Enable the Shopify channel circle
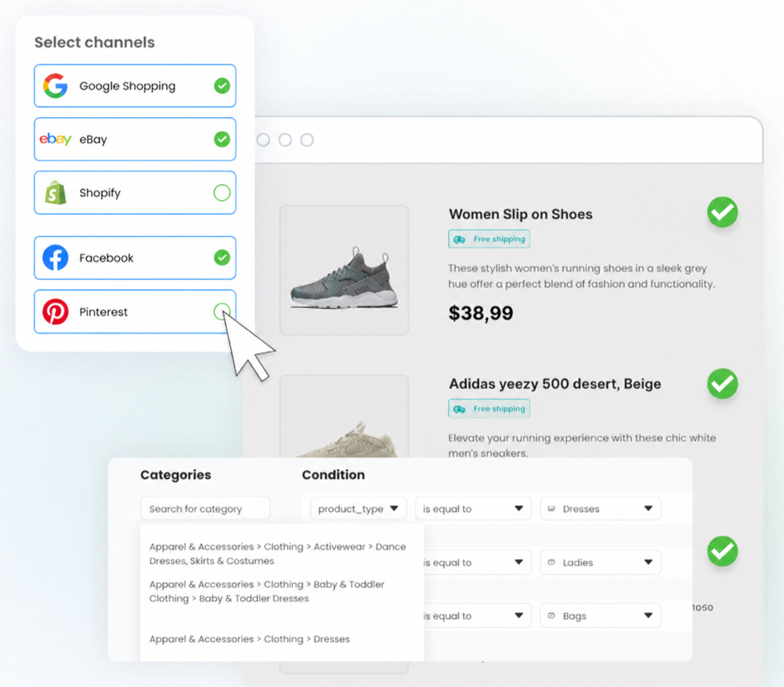Screen dimensions: 784x687 (222, 193)
